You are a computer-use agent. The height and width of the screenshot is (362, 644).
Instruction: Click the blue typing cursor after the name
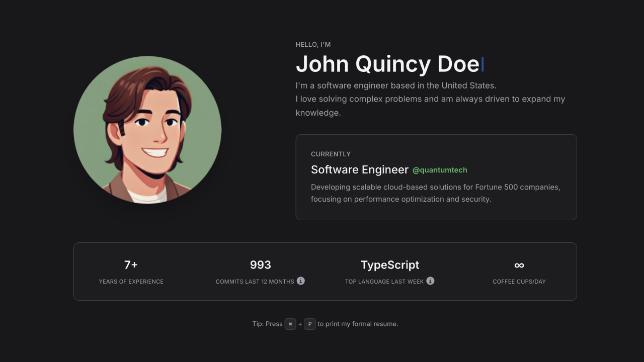pos(482,64)
